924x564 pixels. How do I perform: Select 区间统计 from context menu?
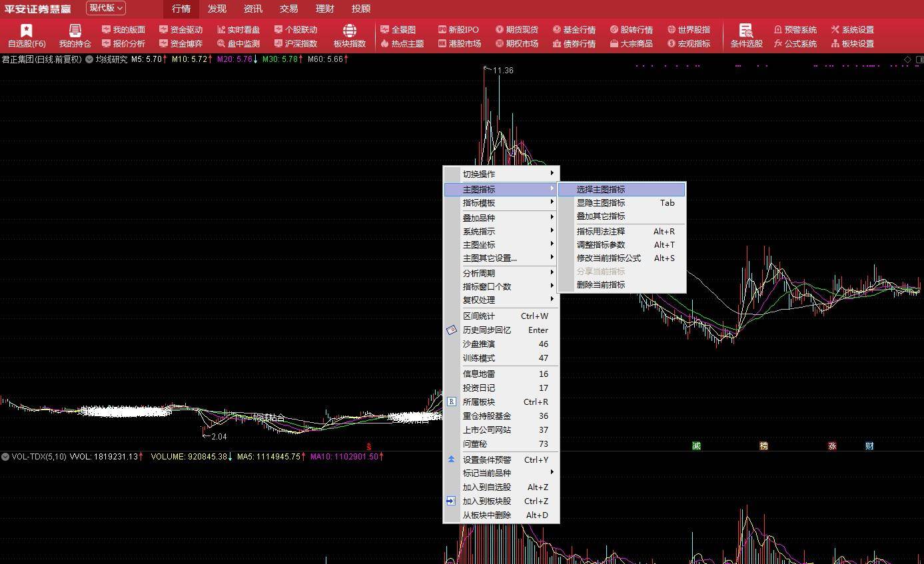[501, 316]
